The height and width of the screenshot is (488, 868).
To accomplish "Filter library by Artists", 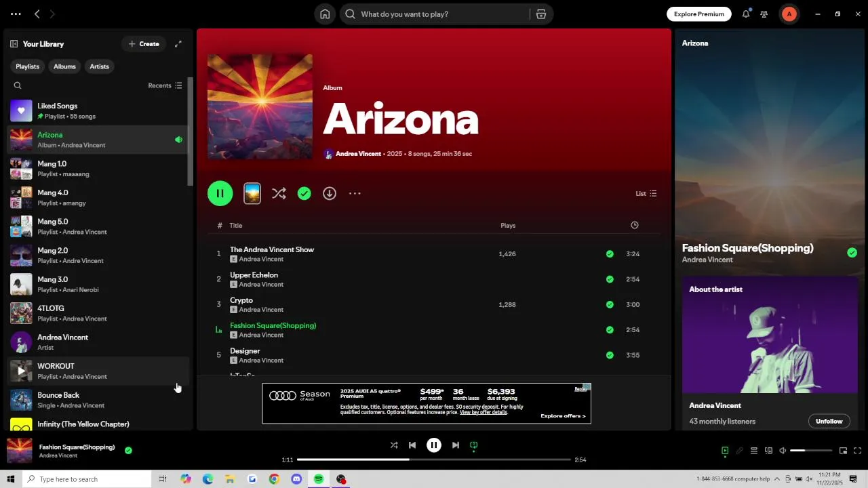I will pyautogui.click(x=99, y=66).
